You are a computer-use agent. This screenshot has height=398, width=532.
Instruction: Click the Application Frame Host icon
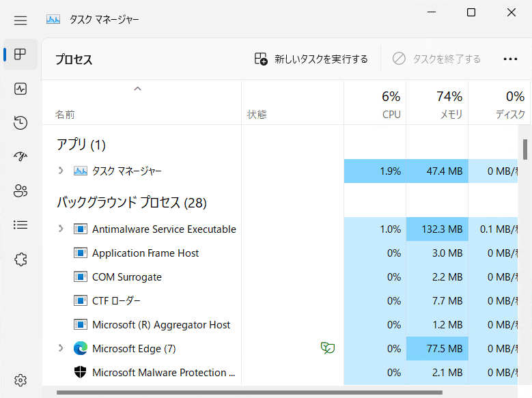point(81,253)
